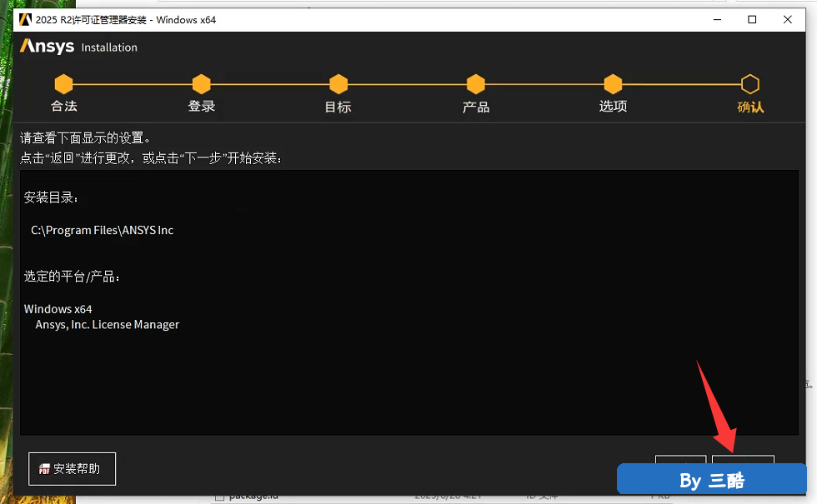
Task: Click the instruction line starting with 点击“返回”进行更改
Action: click(x=151, y=157)
